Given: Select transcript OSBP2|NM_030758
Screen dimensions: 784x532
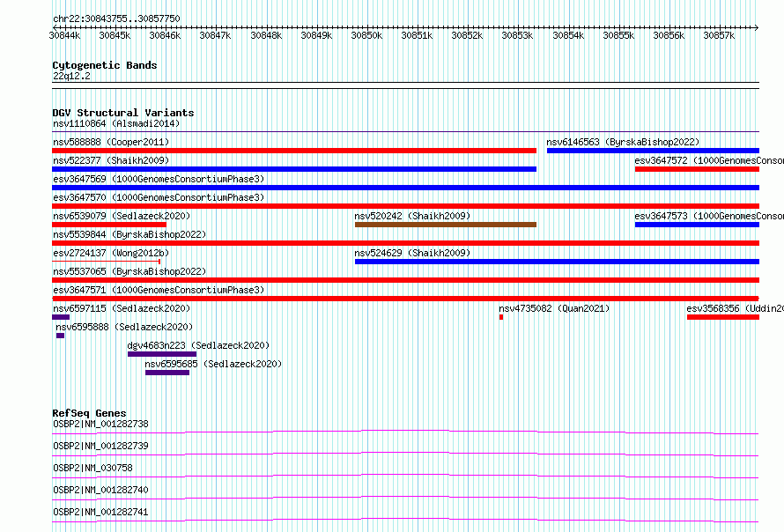Looking at the screenshot, I should (92, 468).
